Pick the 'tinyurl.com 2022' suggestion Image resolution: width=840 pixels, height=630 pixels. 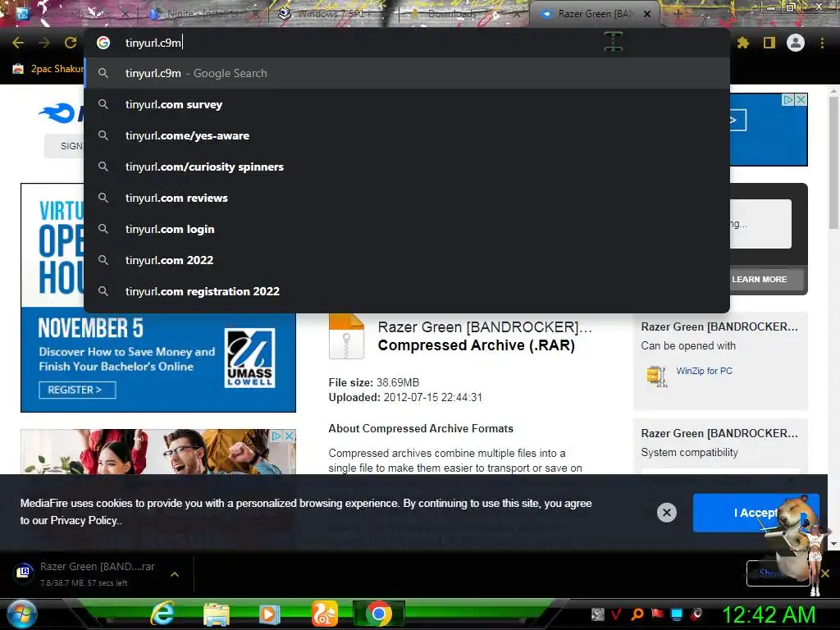click(407, 260)
